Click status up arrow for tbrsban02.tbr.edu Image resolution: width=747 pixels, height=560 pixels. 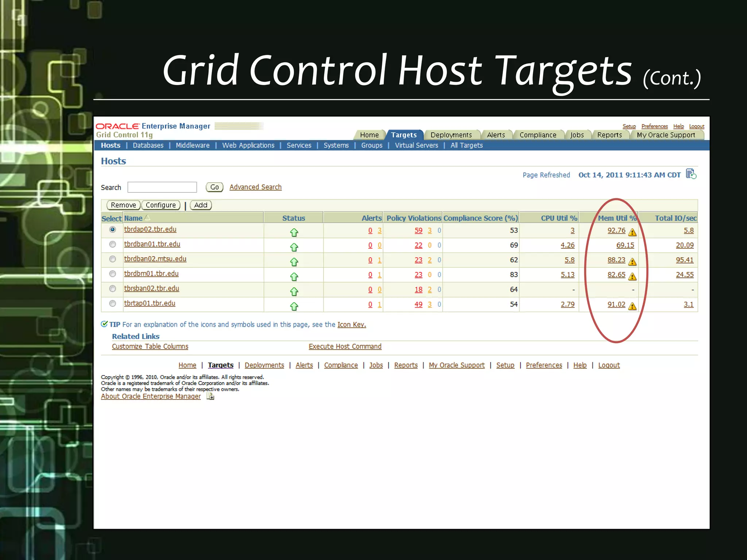coord(294,291)
